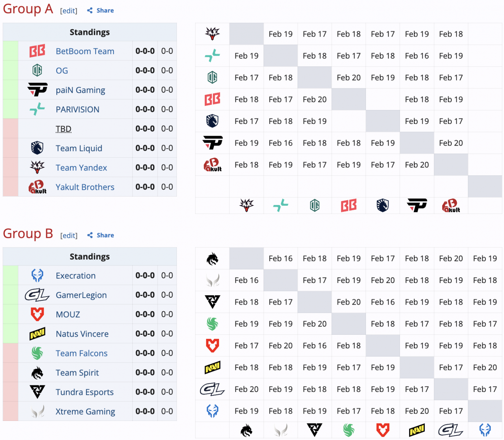
Task: Open the Xtreme Gaming team link
Action: coord(85,411)
